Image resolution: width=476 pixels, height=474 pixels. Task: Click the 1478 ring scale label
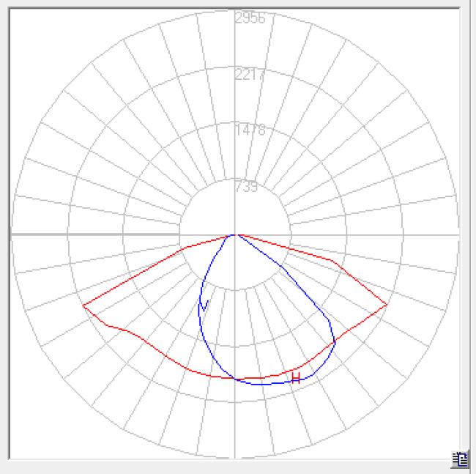tap(249, 130)
